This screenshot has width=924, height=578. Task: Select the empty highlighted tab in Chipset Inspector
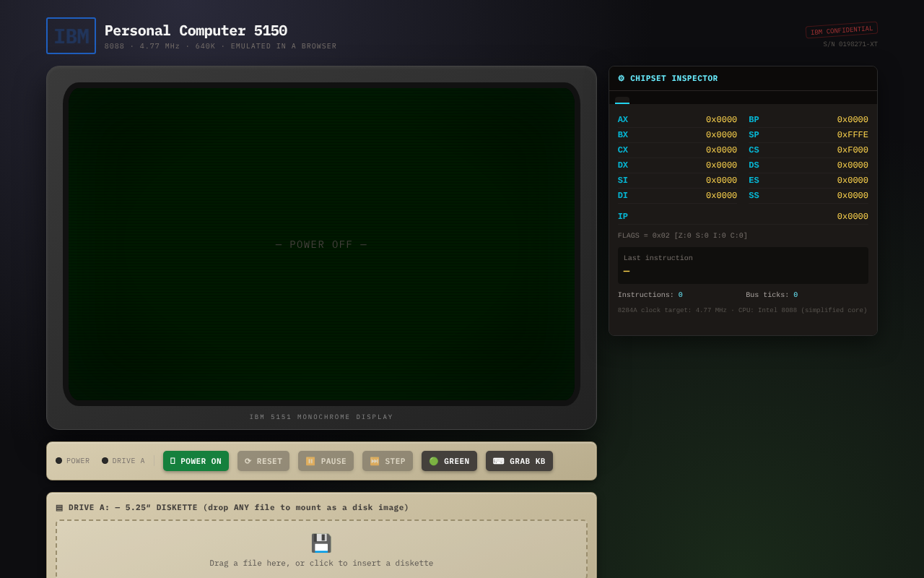point(622,100)
